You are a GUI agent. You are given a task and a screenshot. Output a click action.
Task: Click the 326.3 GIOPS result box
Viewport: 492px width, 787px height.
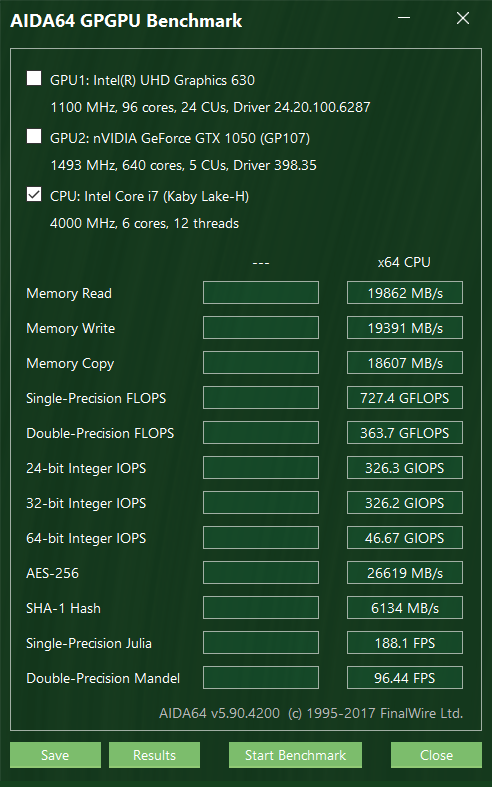click(x=405, y=468)
